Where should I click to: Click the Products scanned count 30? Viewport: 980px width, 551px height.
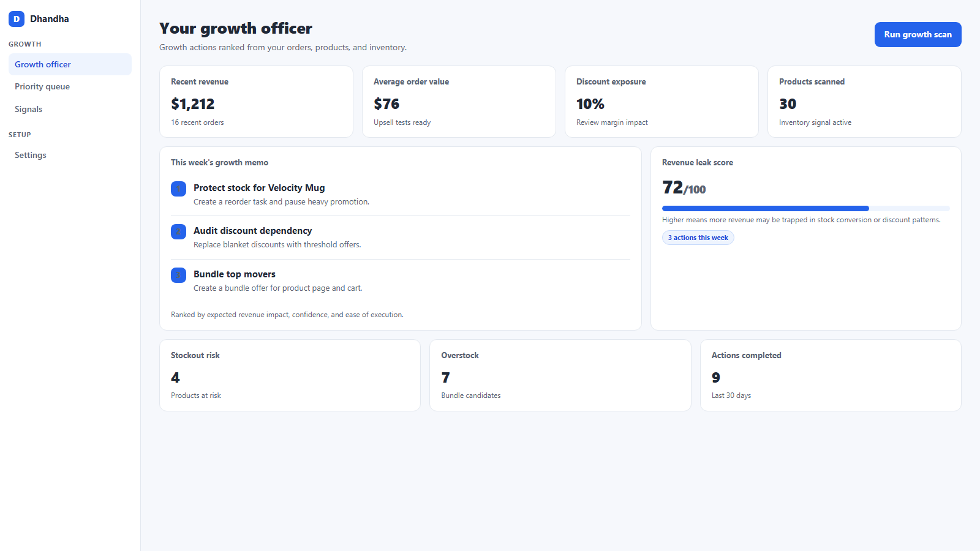pos(788,104)
